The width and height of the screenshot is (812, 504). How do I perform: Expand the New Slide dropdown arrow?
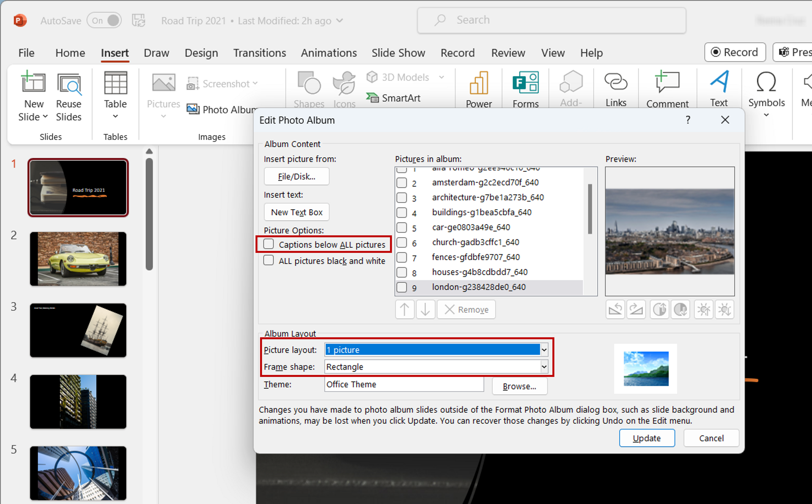click(45, 117)
